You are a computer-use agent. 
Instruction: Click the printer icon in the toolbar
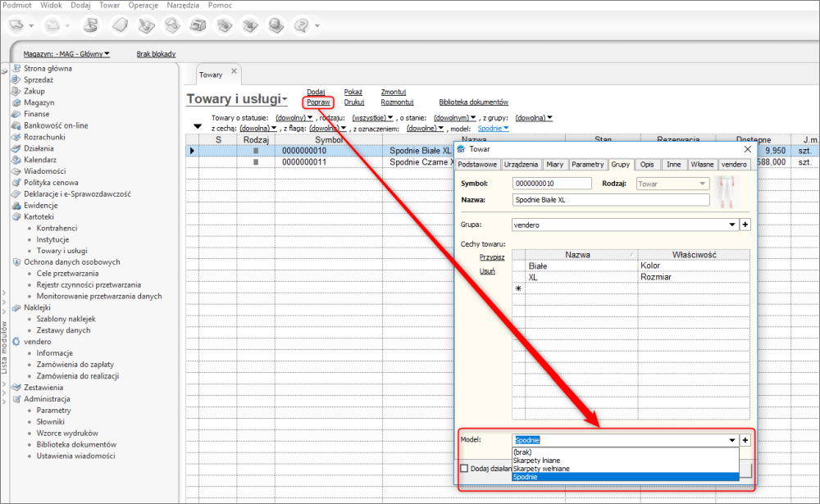(197, 25)
